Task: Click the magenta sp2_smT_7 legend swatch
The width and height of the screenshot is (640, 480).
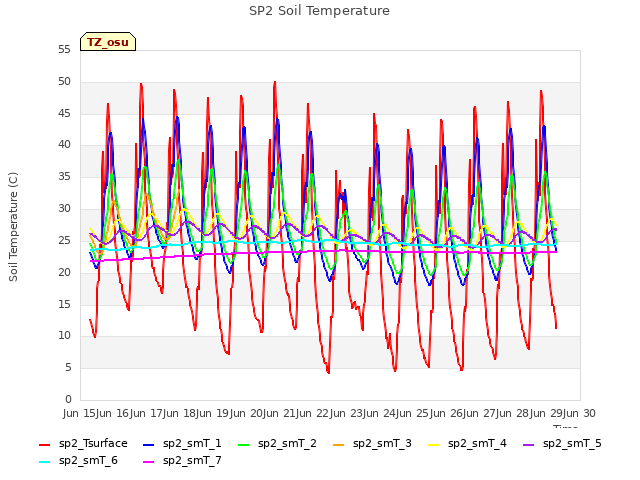Action: [149, 462]
